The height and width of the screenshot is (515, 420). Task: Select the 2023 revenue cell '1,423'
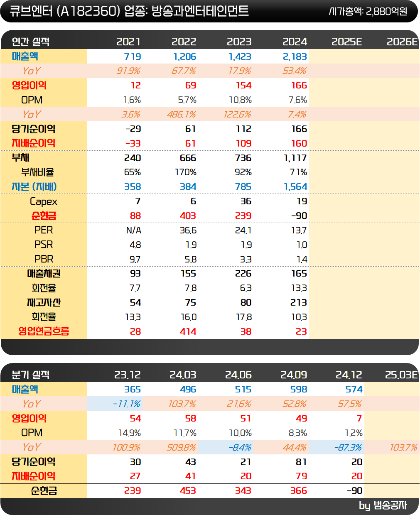[x=240, y=56]
